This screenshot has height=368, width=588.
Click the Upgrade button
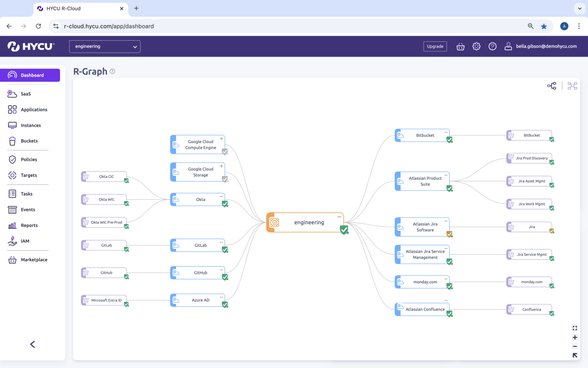tap(435, 47)
